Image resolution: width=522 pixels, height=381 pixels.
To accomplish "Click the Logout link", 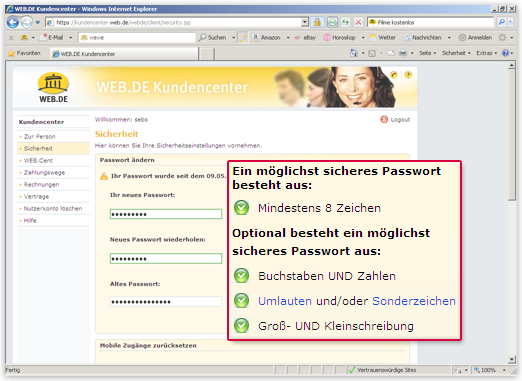I will pyautogui.click(x=395, y=119).
